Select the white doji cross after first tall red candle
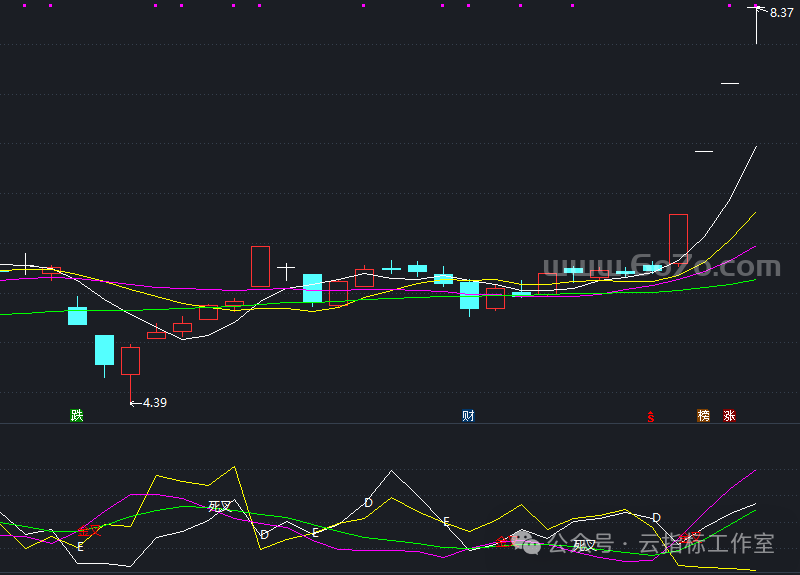Viewport: 800px width, 575px height. 286,269
